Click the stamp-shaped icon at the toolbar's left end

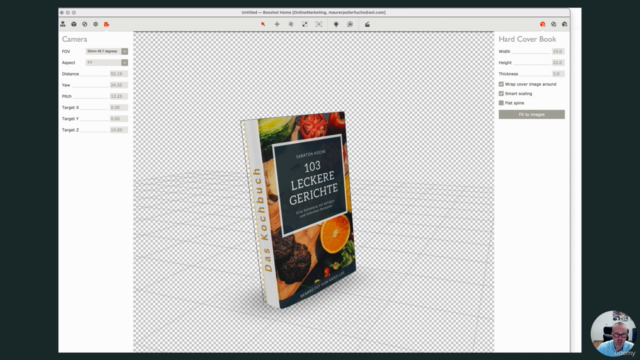point(63,24)
